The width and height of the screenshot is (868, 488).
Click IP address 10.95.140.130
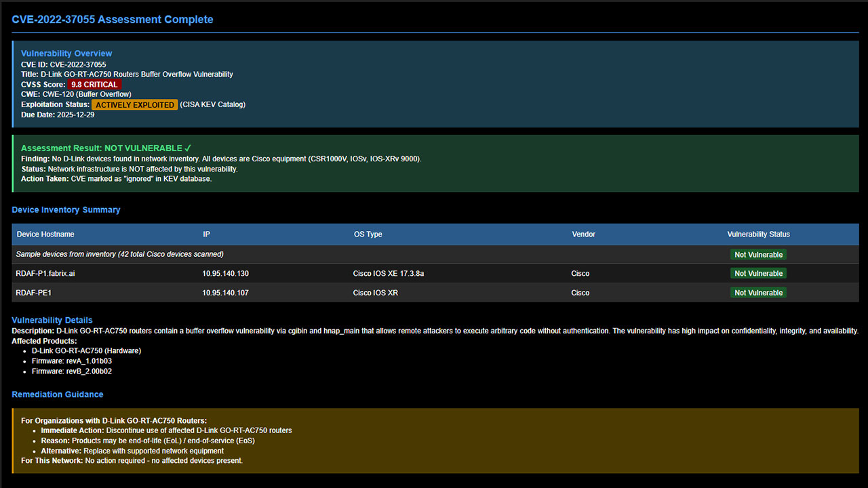225,274
